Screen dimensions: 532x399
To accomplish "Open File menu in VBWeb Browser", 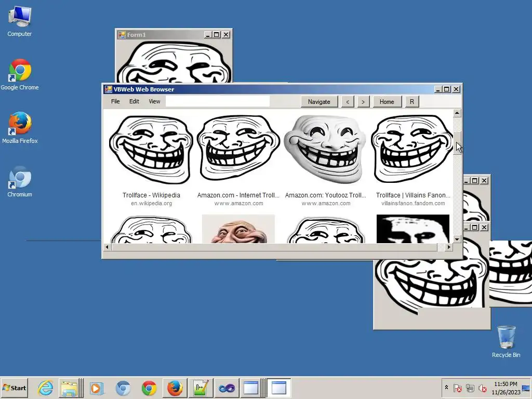I will pos(115,101).
